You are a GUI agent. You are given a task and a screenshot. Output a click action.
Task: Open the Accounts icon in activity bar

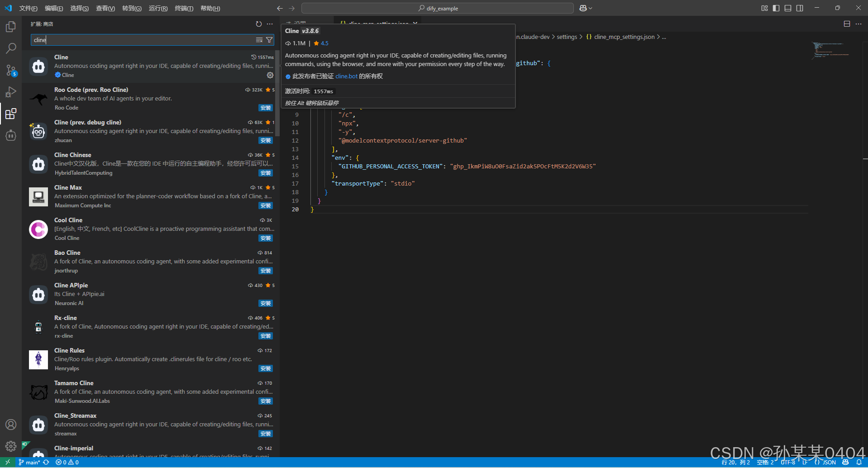[x=11, y=425]
